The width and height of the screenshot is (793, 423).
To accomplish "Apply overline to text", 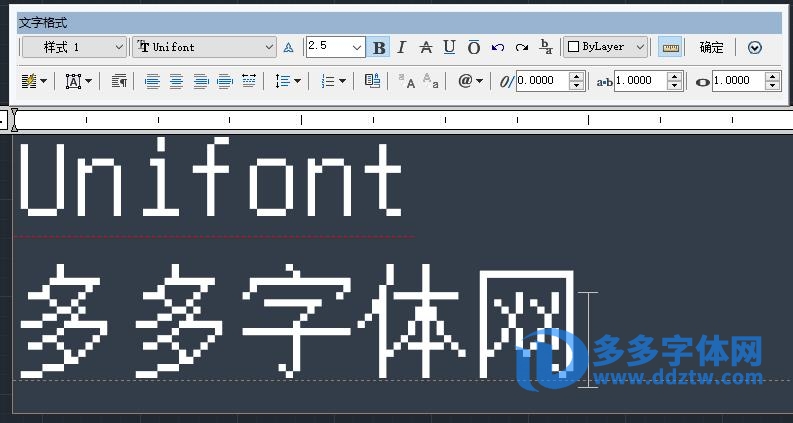I will click(474, 47).
